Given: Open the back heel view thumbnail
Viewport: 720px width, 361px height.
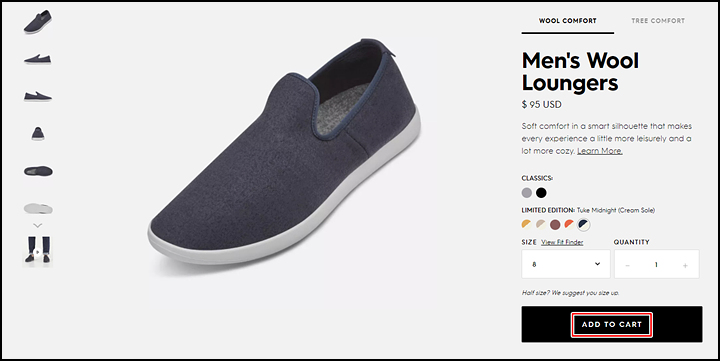Looking at the screenshot, I should tap(38, 134).
